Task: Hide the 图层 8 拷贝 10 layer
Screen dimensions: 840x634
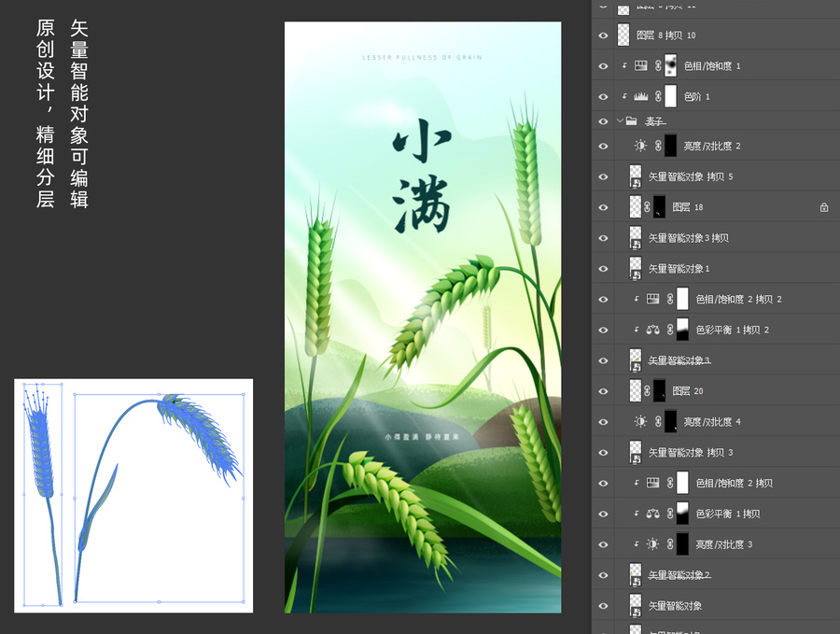Action: pos(603,35)
